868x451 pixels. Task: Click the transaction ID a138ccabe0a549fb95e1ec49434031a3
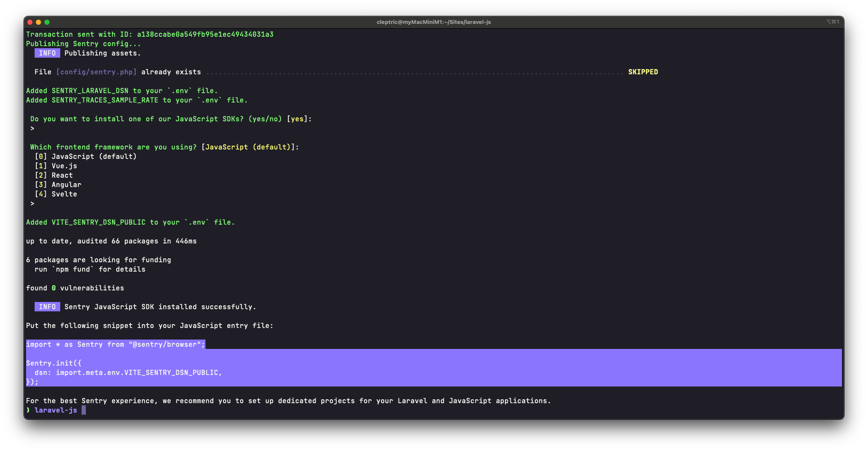[x=205, y=35]
